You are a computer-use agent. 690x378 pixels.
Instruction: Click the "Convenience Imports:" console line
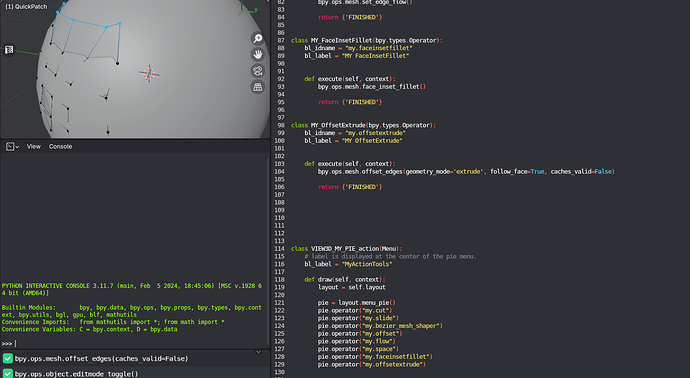[113, 322]
